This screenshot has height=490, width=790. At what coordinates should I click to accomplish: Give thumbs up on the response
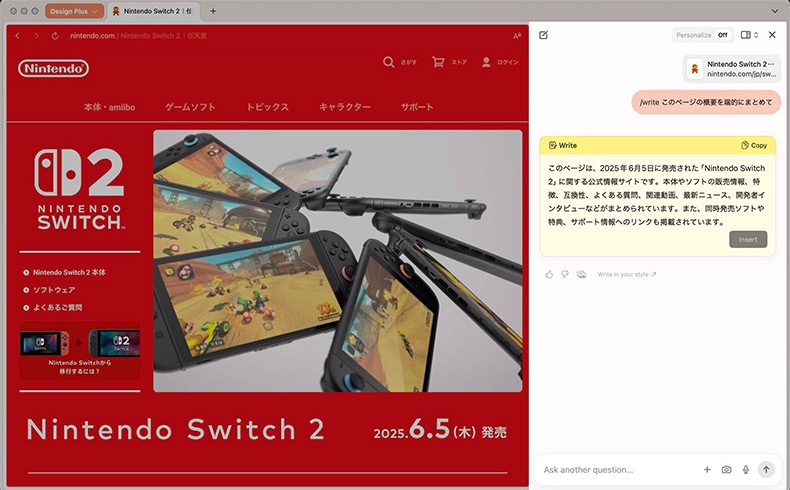tap(549, 274)
